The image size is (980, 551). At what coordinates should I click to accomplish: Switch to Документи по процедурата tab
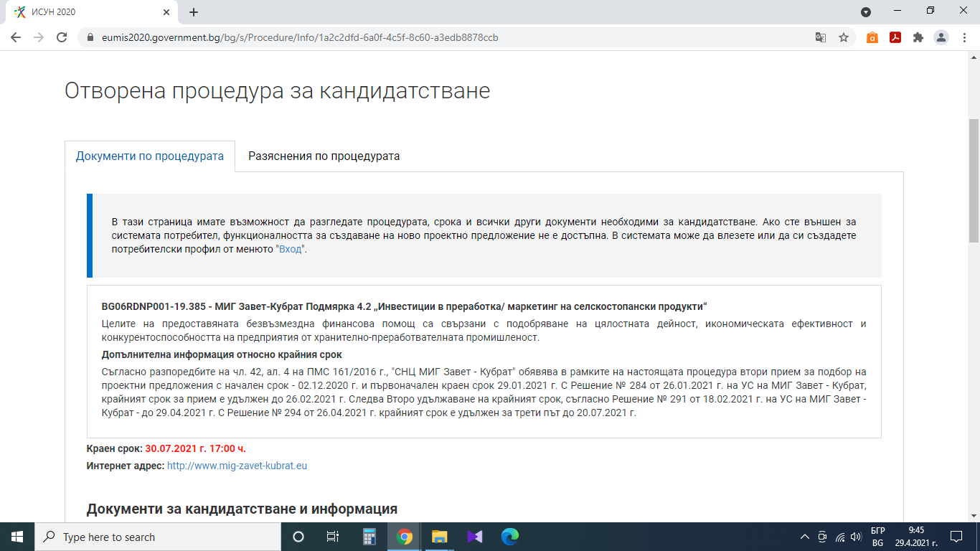click(x=150, y=156)
